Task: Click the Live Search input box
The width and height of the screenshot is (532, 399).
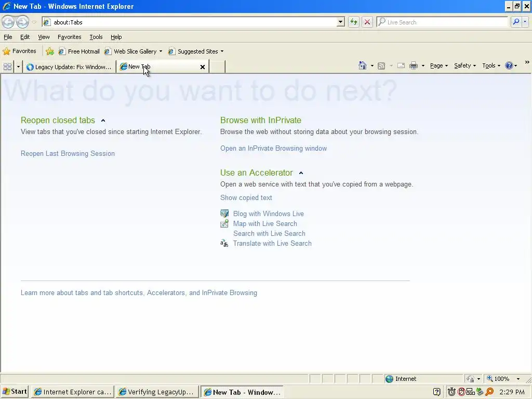Action: coord(443,22)
